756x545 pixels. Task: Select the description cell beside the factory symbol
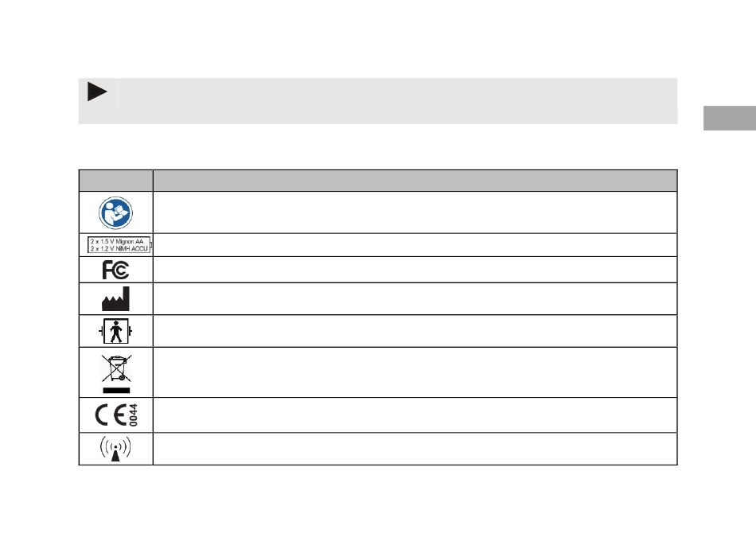[415, 299]
